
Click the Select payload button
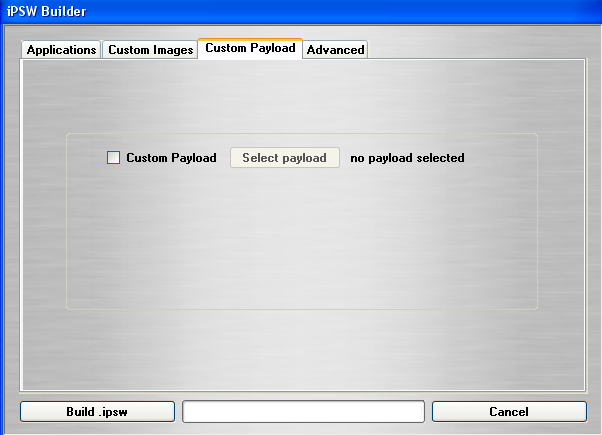tap(284, 158)
